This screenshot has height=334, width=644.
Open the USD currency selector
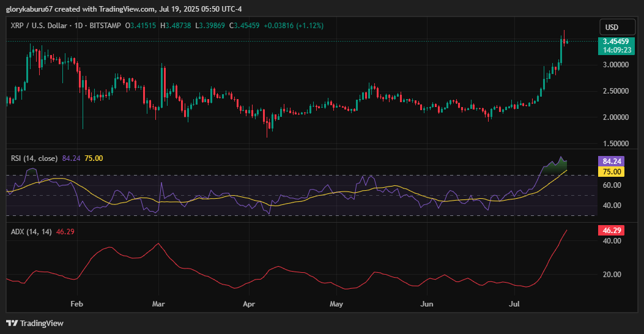612,28
